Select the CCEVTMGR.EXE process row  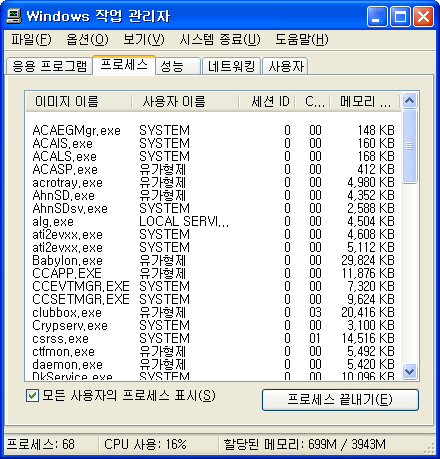click(213, 286)
